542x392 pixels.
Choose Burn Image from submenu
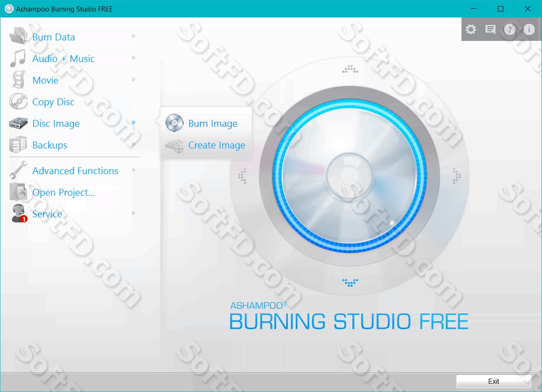click(x=213, y=124)
